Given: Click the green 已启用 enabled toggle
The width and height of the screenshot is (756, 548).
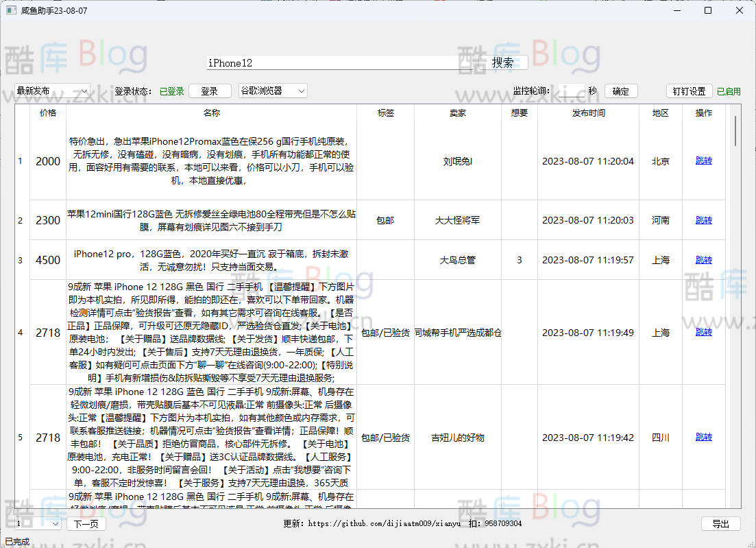Looking at the screenshot, I should pos(728,90).
